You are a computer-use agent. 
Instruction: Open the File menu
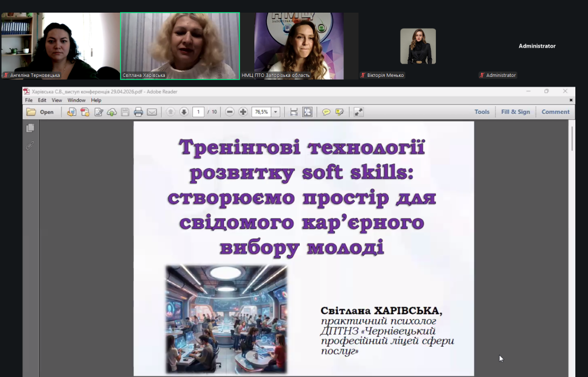(x=29, y=100)
